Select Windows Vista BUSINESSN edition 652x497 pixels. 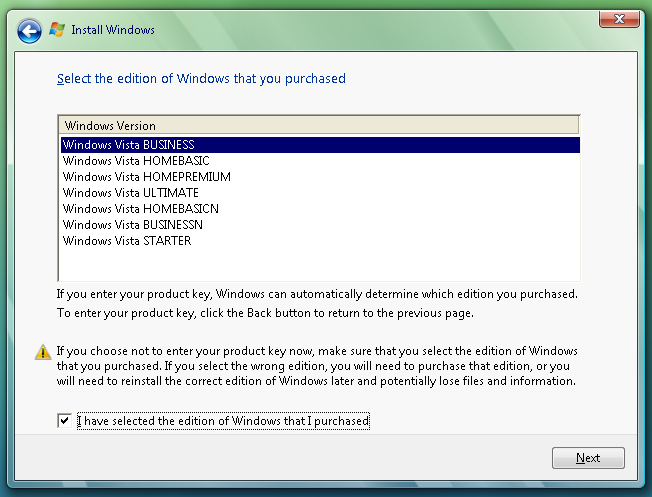(320, 225)
